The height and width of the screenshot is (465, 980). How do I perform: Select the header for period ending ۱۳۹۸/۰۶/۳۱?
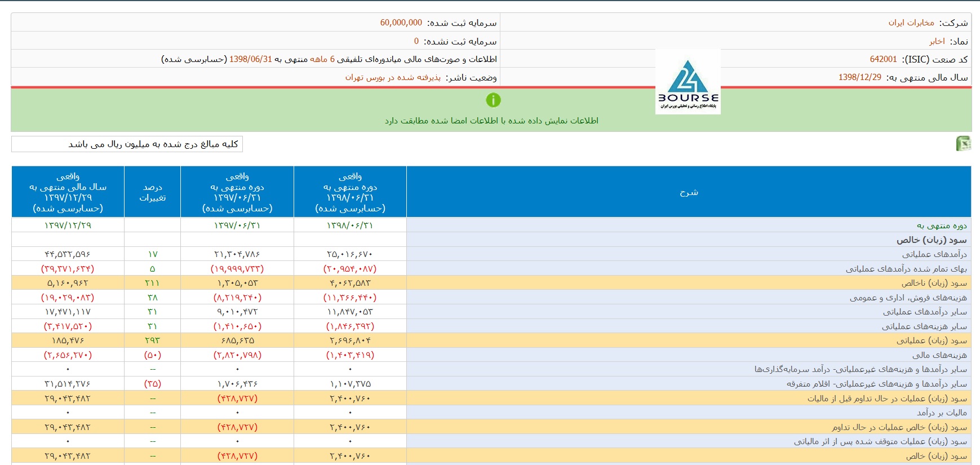(x=350, y=192)
